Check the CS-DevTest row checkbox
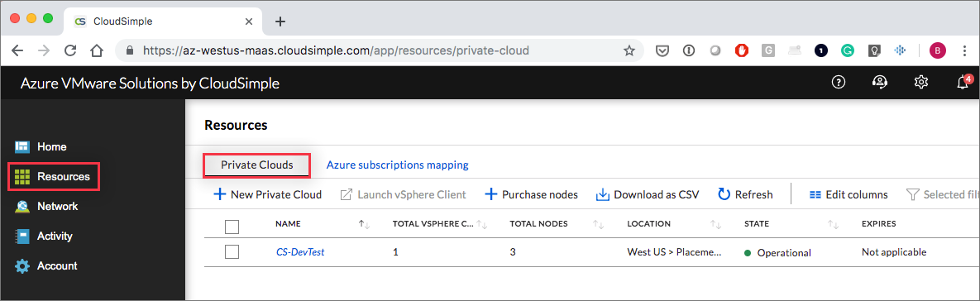The width and height of the screenshot is (980, 301). click(x=232, y=252)
